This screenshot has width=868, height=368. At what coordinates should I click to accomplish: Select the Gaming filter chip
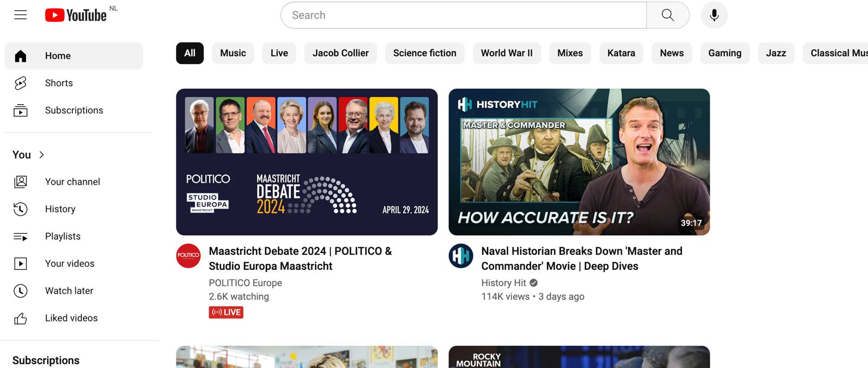[x=725, y=53]
